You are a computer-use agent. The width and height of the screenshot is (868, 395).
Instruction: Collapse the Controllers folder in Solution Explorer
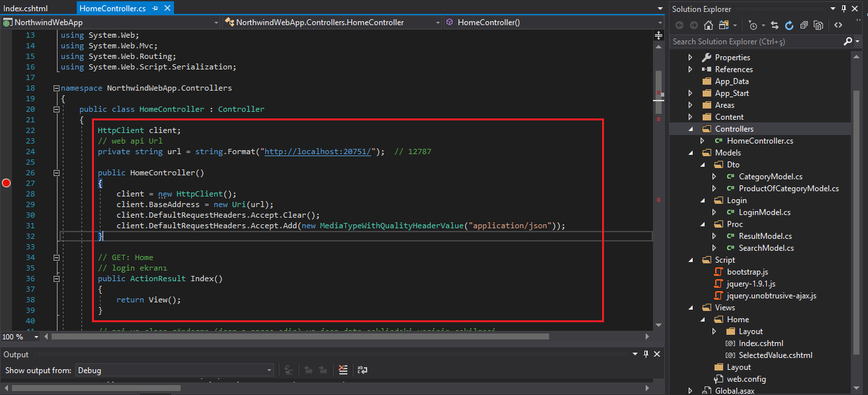click(x=691, y=129)
